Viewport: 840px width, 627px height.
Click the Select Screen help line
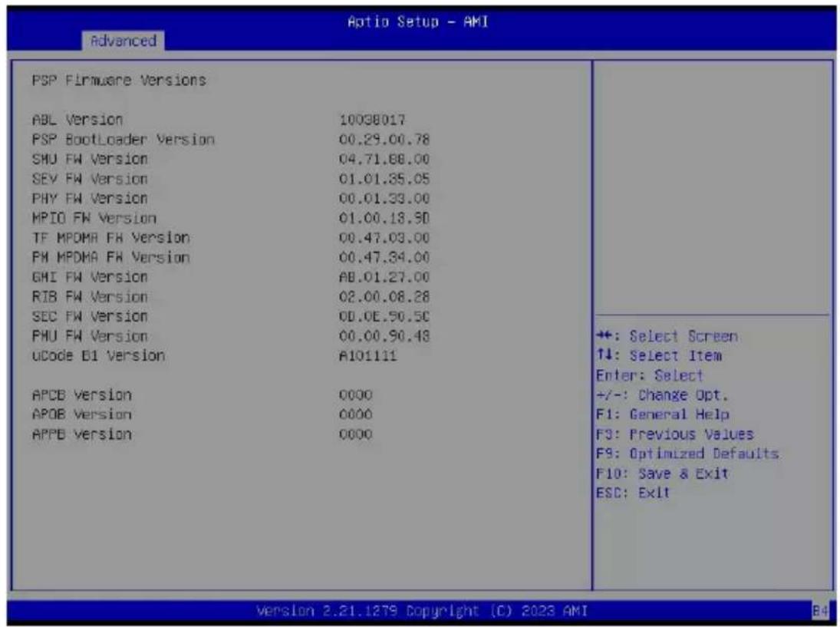click(x=667, y=336)
